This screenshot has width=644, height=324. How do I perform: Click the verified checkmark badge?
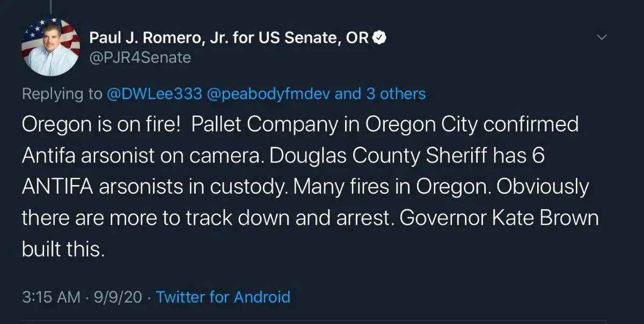coord(380,38)
